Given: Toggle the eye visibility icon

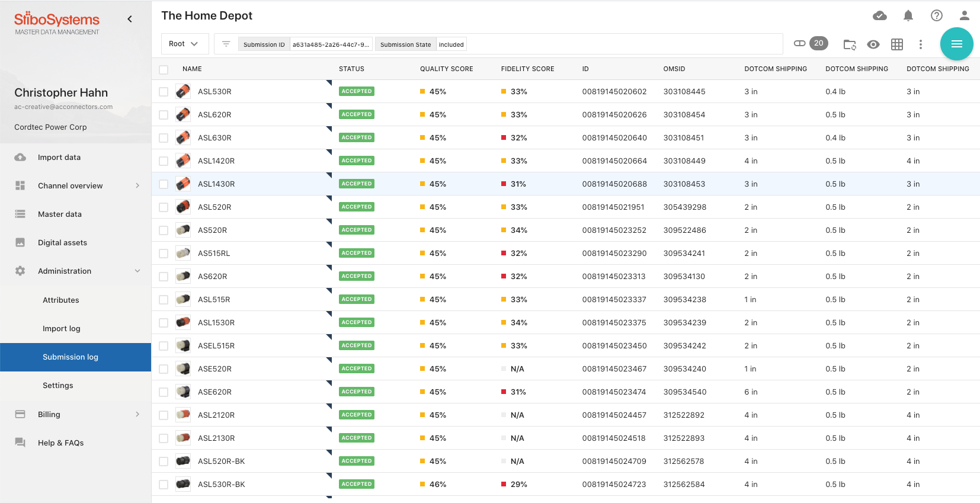Looking at the screenshot, I should point(873,44).
